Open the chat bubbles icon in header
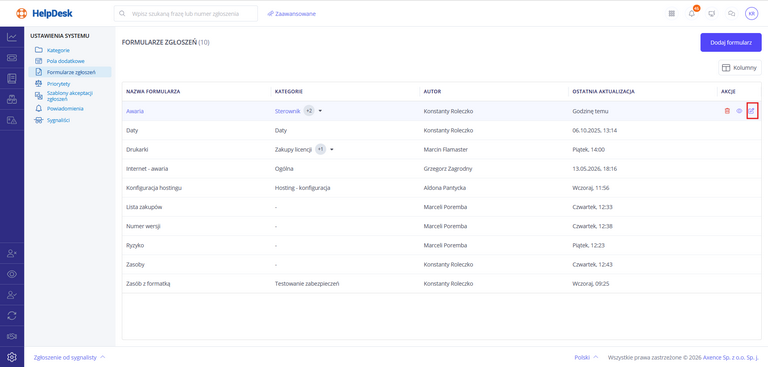Screen dimensions: 768x367 pyautogui.click(x=732, y=14)
